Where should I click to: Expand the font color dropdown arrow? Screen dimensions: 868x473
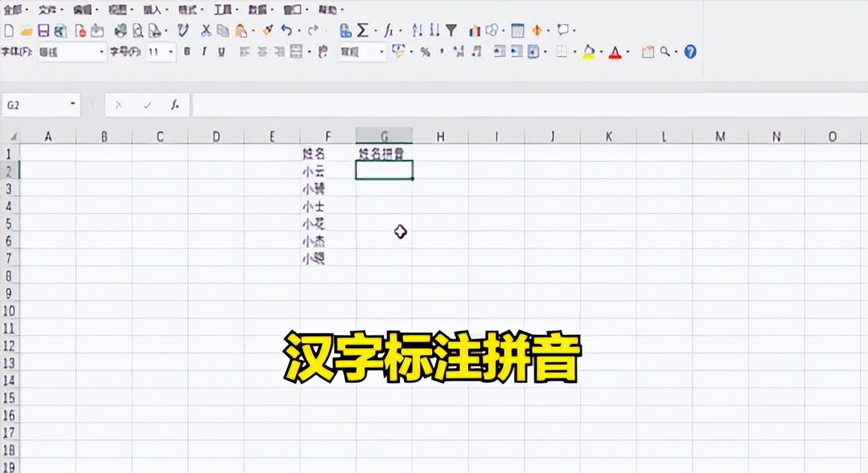[628, 53]
